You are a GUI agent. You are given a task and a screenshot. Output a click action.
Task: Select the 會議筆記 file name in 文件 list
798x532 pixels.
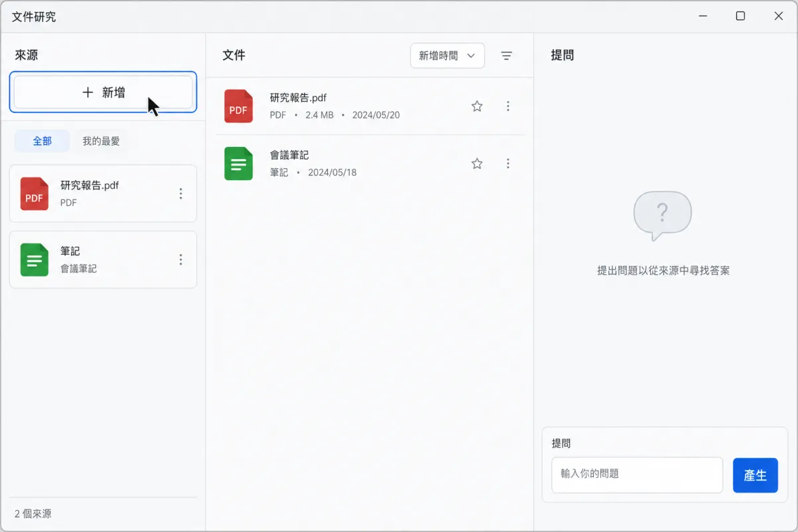tap(289, 155)
